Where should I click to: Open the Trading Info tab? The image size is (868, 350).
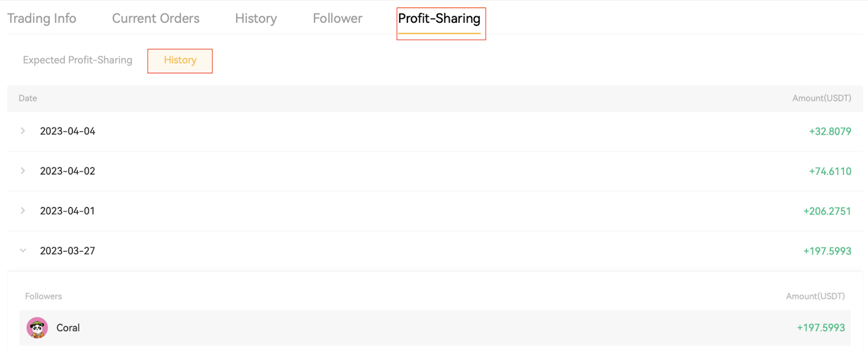point(42,18)
